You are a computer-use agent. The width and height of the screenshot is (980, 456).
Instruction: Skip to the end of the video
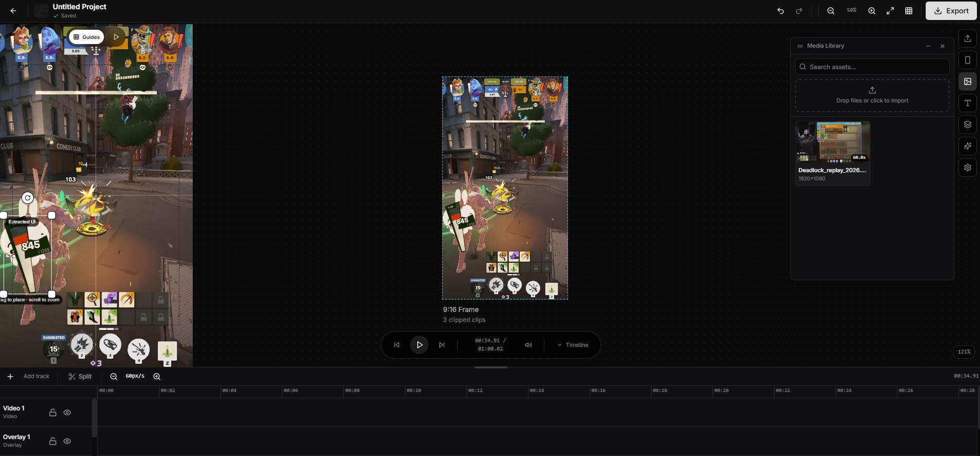point(442,345)
